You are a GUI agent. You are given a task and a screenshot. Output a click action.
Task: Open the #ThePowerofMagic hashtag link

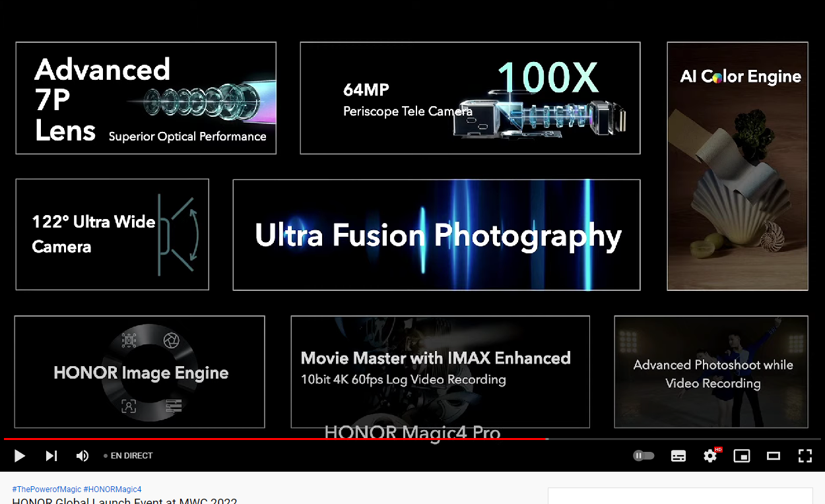46,489
